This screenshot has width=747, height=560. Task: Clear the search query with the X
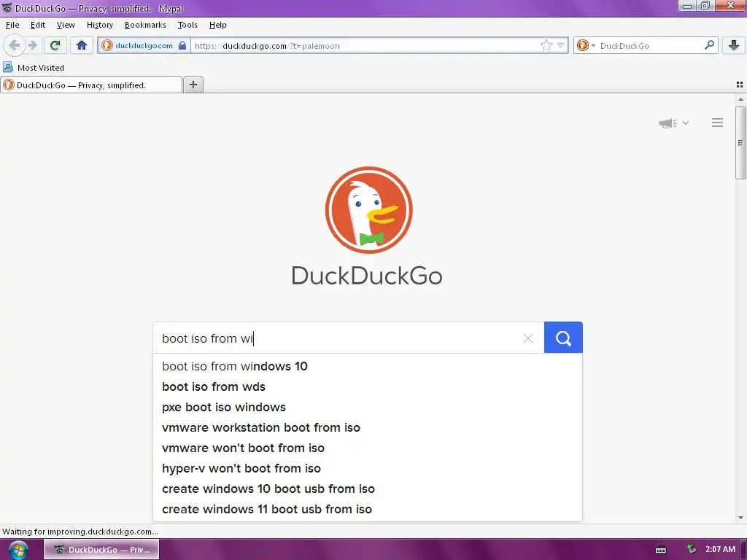528,338
